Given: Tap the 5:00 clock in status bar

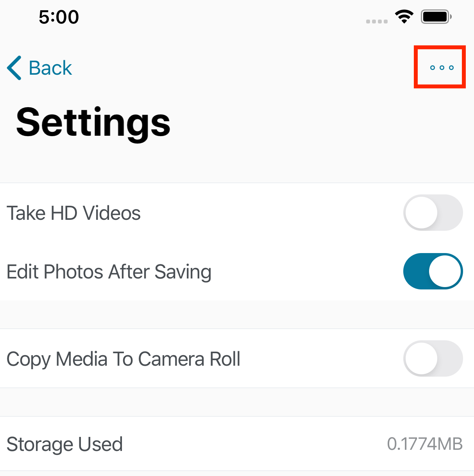Looking at the screenshot, I should [59, 17].
